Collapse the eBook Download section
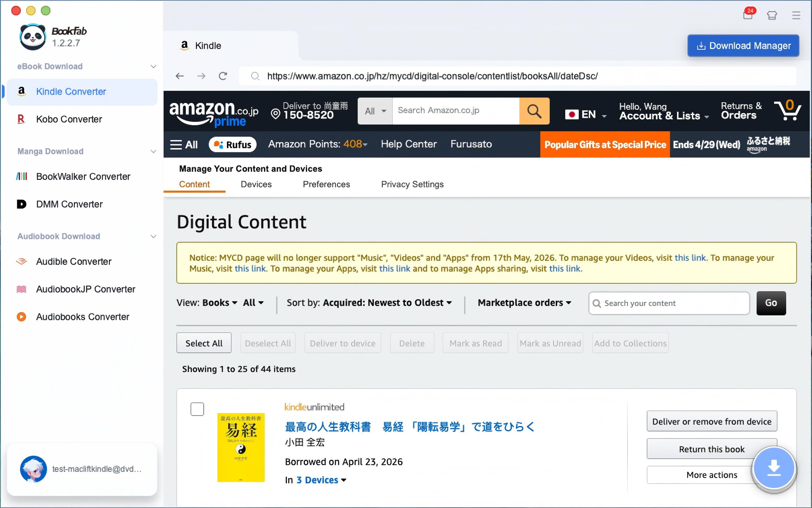 pos(153,66)
